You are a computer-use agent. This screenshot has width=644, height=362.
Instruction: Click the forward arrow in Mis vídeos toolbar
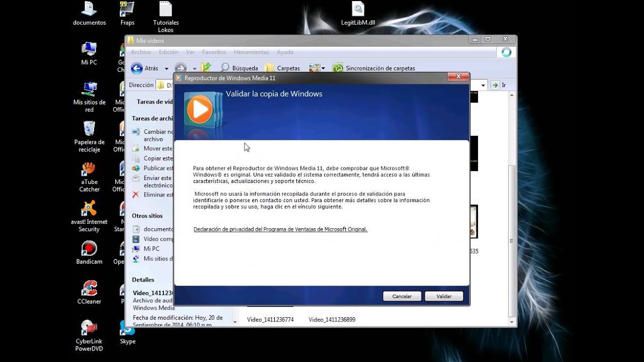181,68
